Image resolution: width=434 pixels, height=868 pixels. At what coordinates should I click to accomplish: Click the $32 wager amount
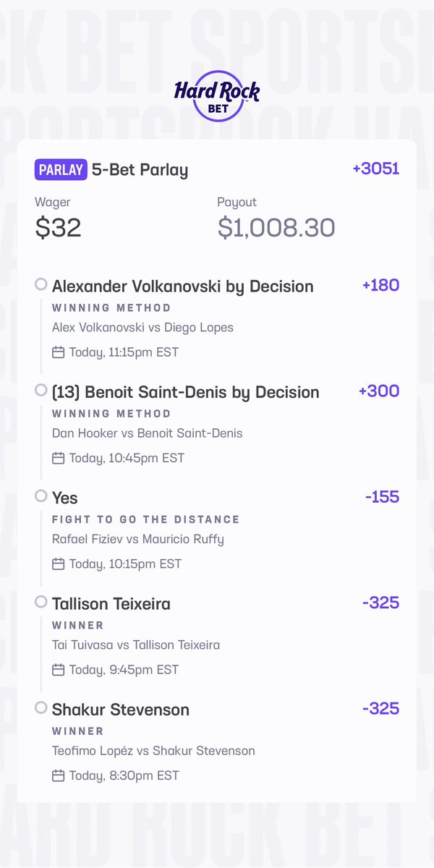(x=58, y=228)
